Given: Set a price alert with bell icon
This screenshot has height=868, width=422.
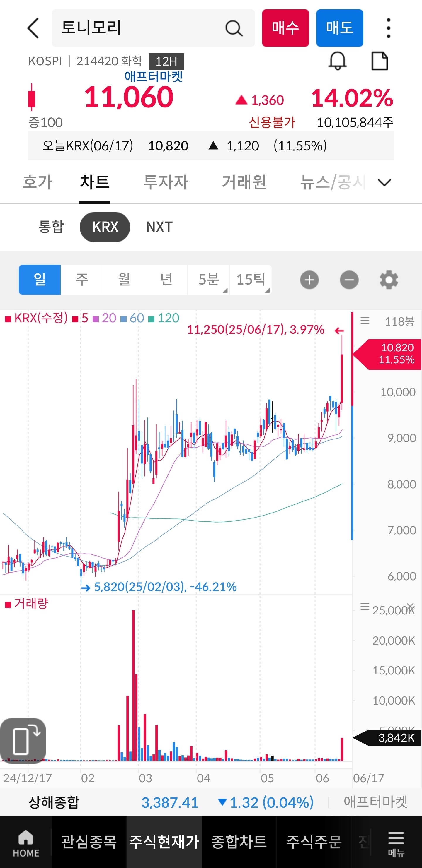Looking at the screenshot, I should pos(337,61).
